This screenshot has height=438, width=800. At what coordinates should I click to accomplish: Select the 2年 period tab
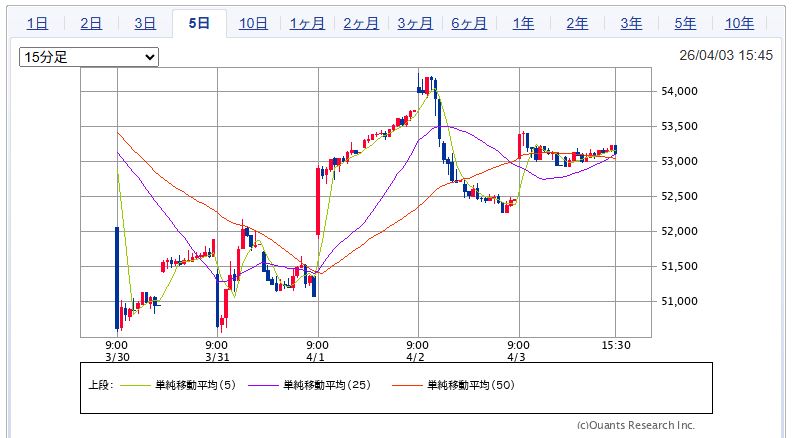click(x=577, y=23)
